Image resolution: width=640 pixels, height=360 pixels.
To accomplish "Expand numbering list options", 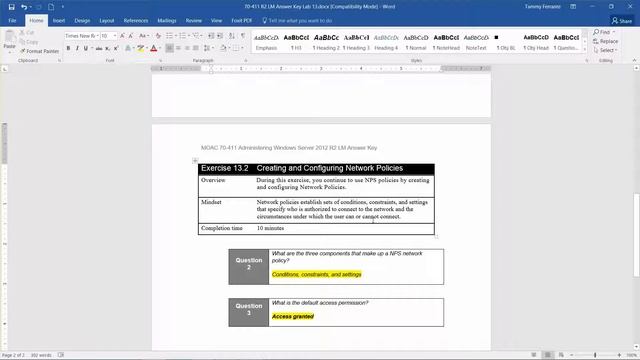I will (x=189, y=36).
